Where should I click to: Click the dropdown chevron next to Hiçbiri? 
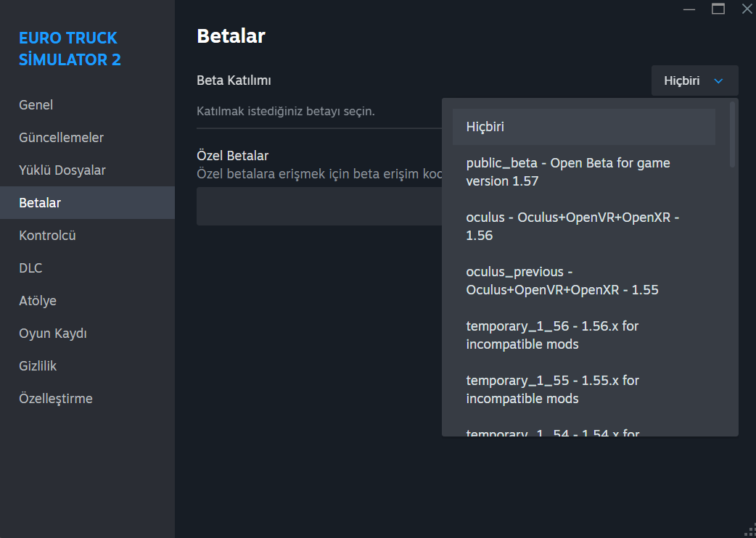718,81
